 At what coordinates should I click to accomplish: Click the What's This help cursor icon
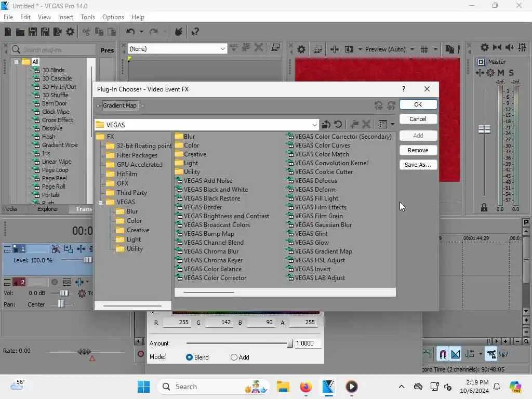[x=195, y=32]
